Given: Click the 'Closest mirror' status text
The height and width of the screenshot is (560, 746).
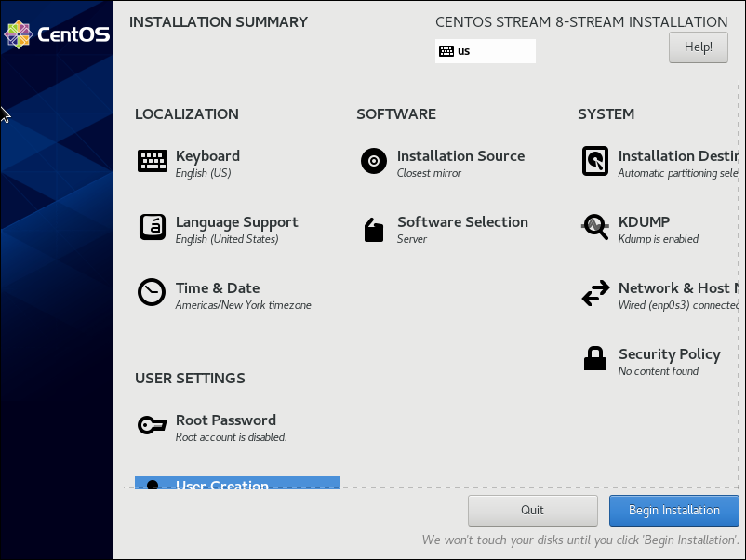Looking at the screenshot, I should (429, 173).
